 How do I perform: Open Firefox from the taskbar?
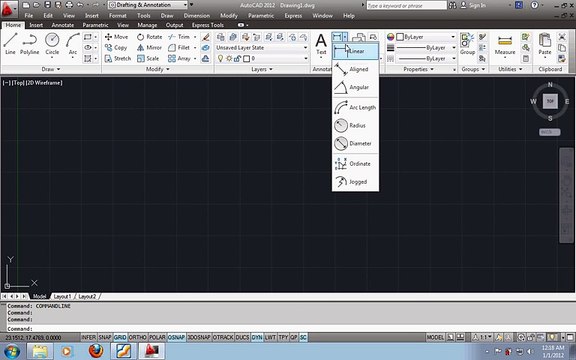(96, 351)
